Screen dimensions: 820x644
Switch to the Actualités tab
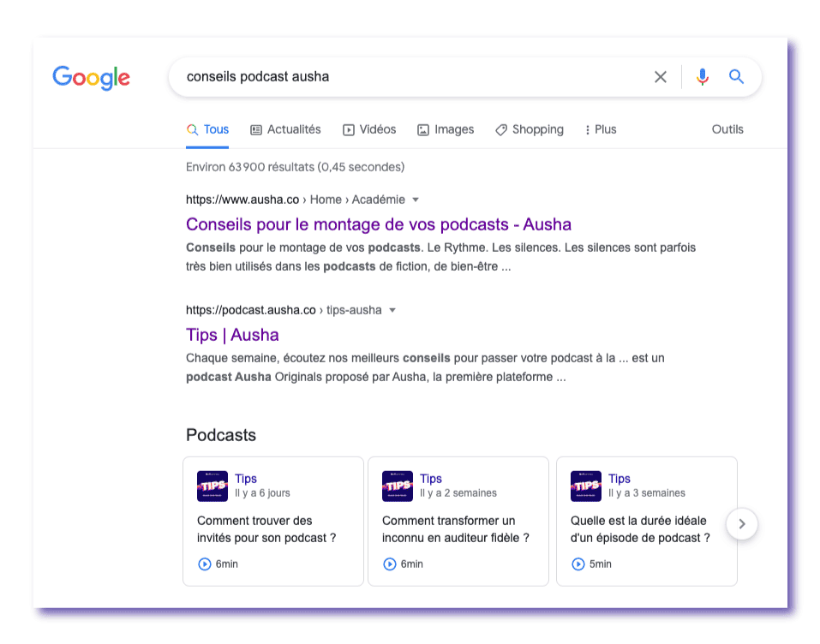pos(285,129)
